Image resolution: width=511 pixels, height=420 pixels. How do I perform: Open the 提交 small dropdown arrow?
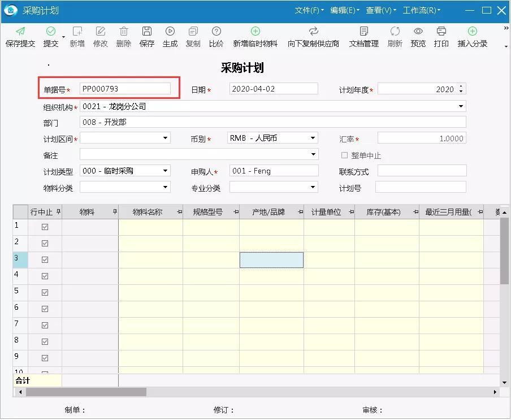[63, 37]
